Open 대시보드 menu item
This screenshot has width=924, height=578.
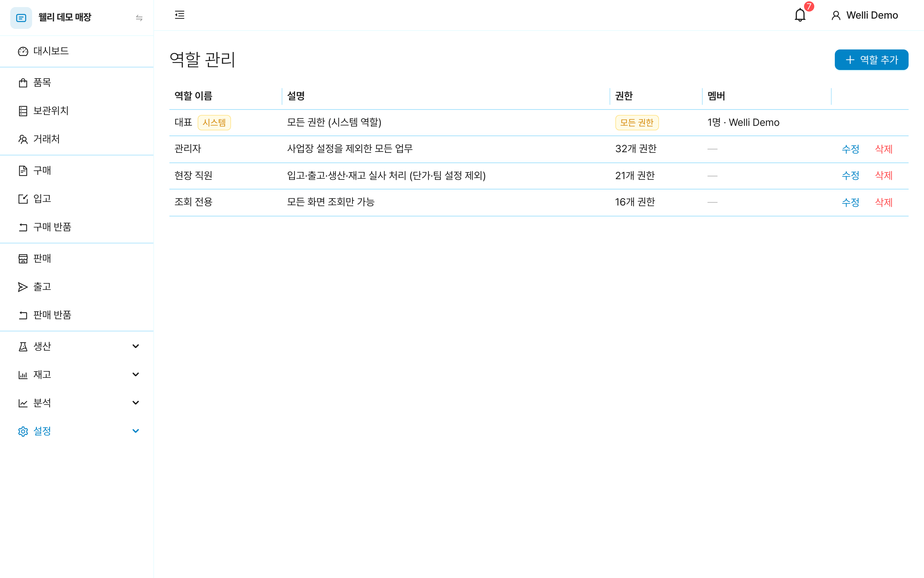(77, 51)
